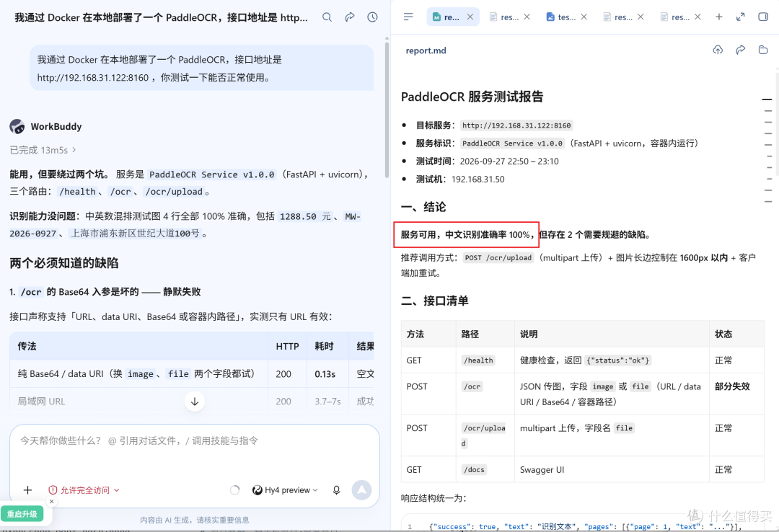Image resolution: width=779 pixels, height=532 pixels.
Task: Close the tes... image tab
Action: [584, 17]
